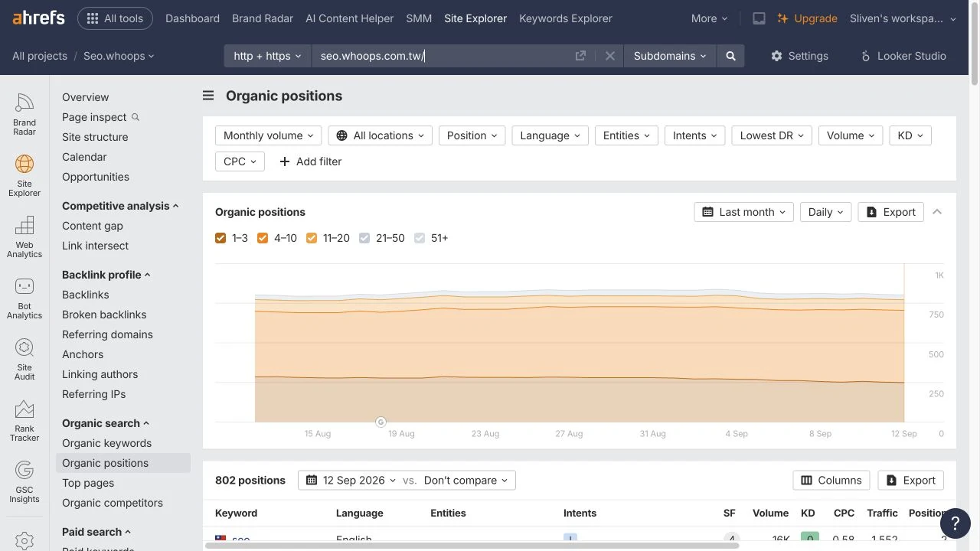This screenshot has width=980, height=551.
Task: Open SMM menu item
Action: (419, 18)
